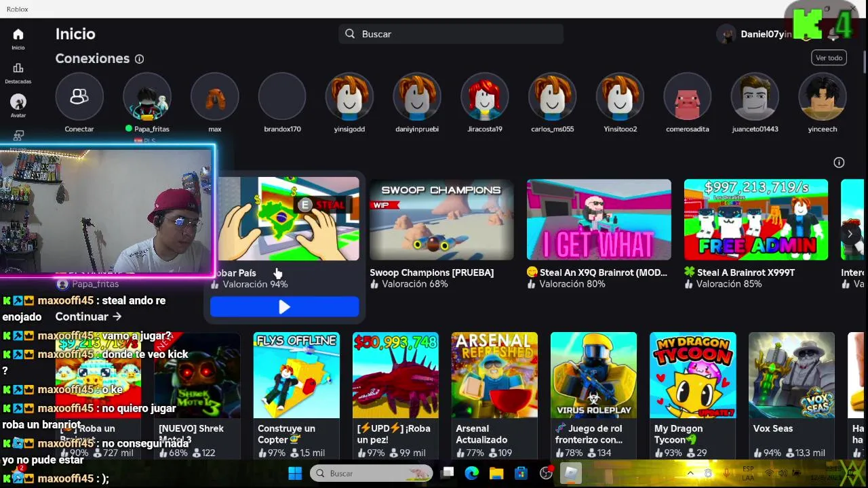
Task: Click the vertical scrollbar on the right
Action: [x=865, y=61]
